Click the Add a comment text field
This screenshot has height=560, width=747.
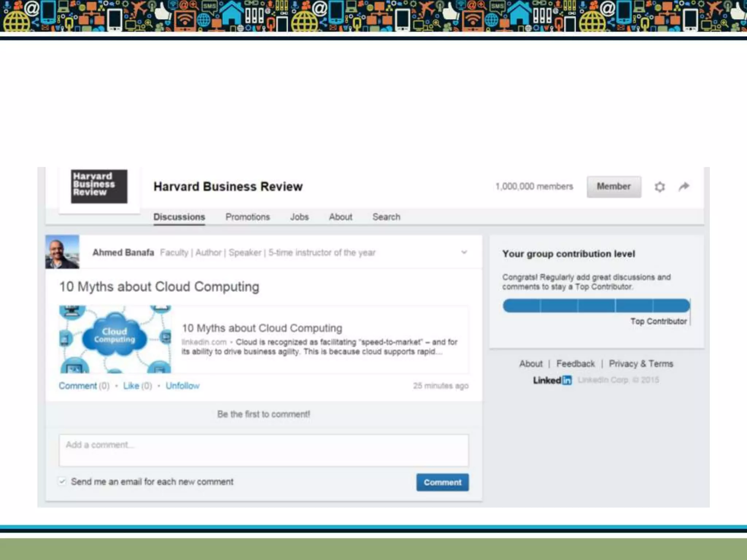(x=263, y=450)
